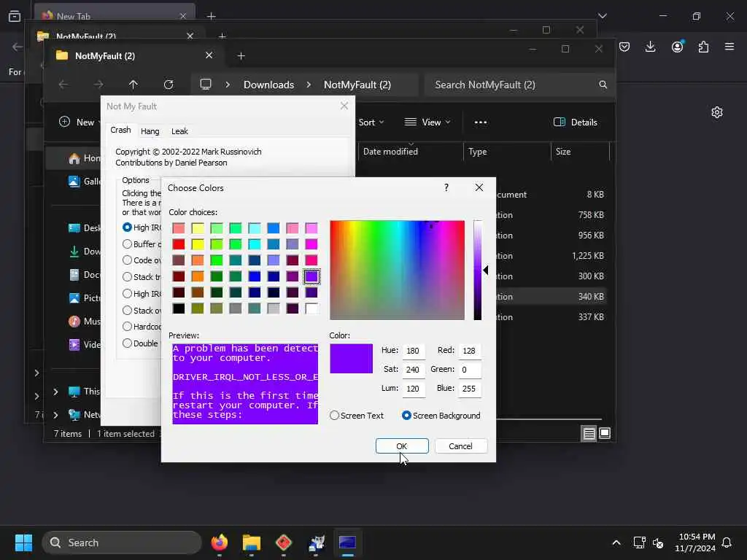Open Firefox downloads panel

tap(650, 47)
